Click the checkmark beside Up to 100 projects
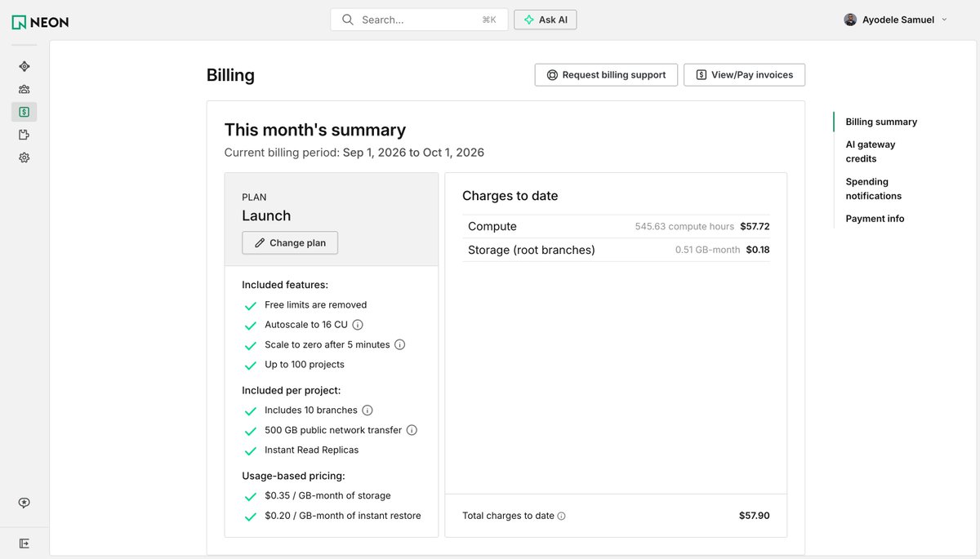 [x=251, y=366]
